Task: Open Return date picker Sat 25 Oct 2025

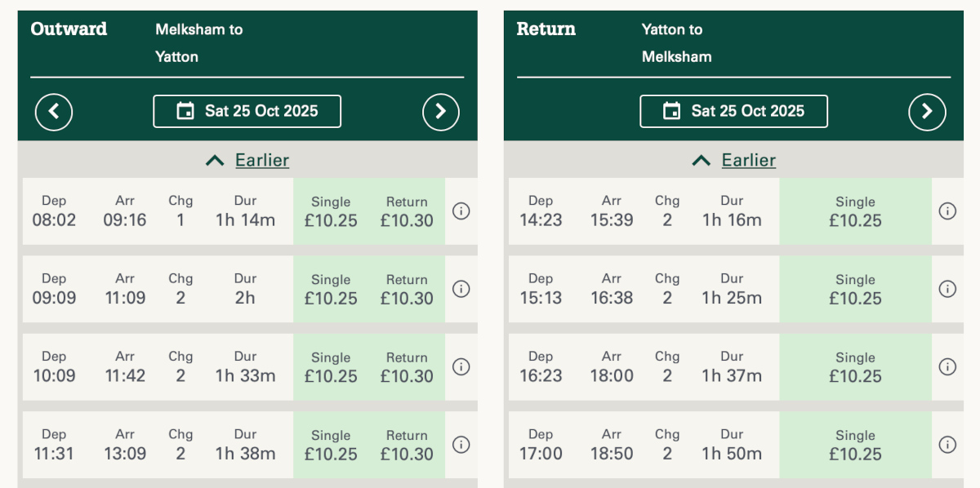Action: (x=733, y=112)
